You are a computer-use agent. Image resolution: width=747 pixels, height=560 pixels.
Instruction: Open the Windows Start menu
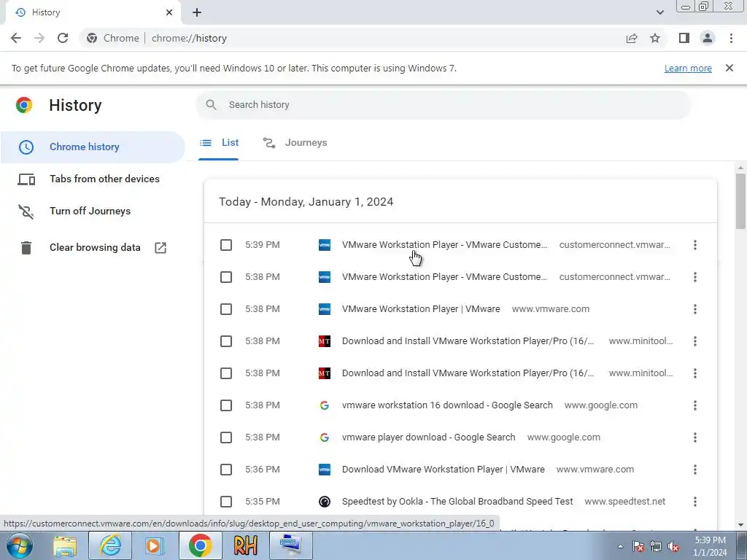pos(19,545)
